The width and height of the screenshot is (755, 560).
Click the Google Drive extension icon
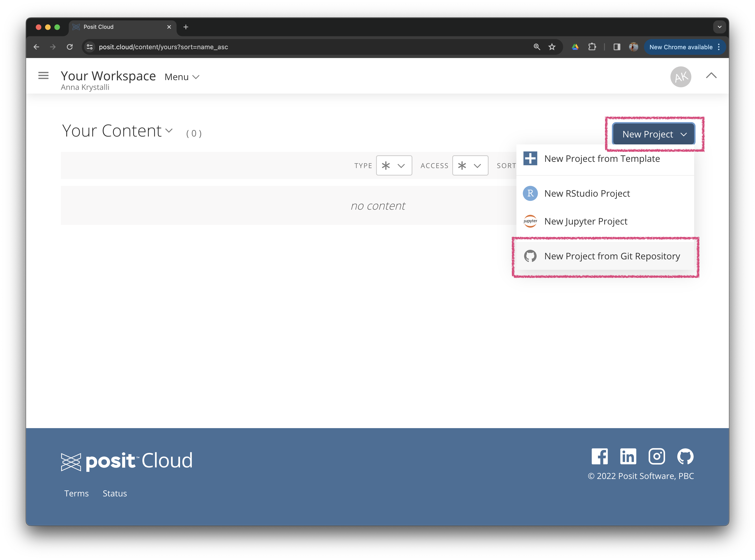point(575,47)
